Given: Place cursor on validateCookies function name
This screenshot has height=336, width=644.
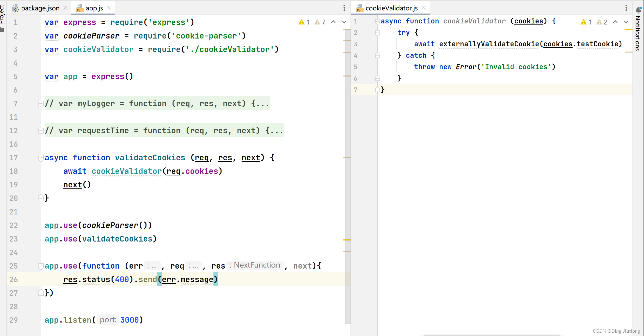Looking at the screenshot, I should click(x=150, y=158).
